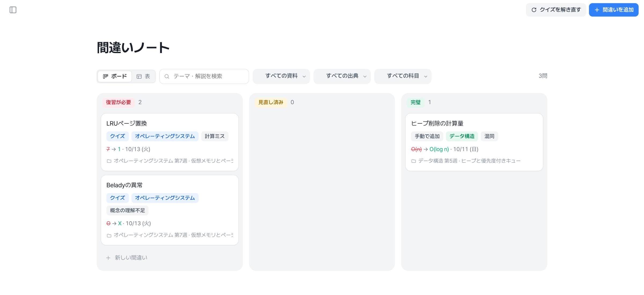
Task: Click the 3問 count label
Action: point(543,76)
